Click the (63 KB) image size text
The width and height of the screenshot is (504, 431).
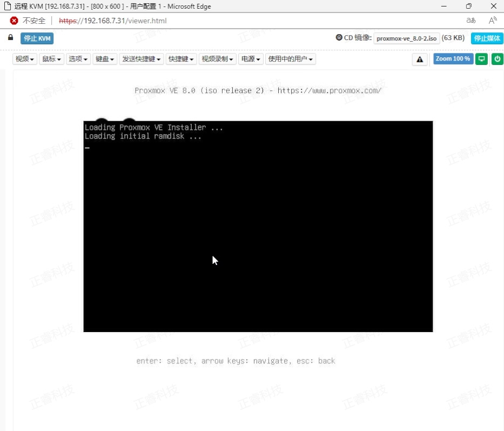[x=453, y=38]
